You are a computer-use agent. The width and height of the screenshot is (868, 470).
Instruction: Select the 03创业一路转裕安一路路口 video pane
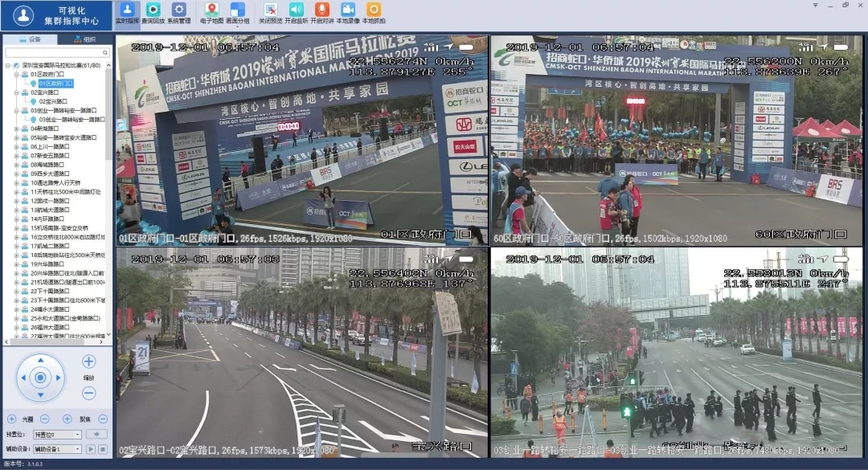[x=677, y=353]
